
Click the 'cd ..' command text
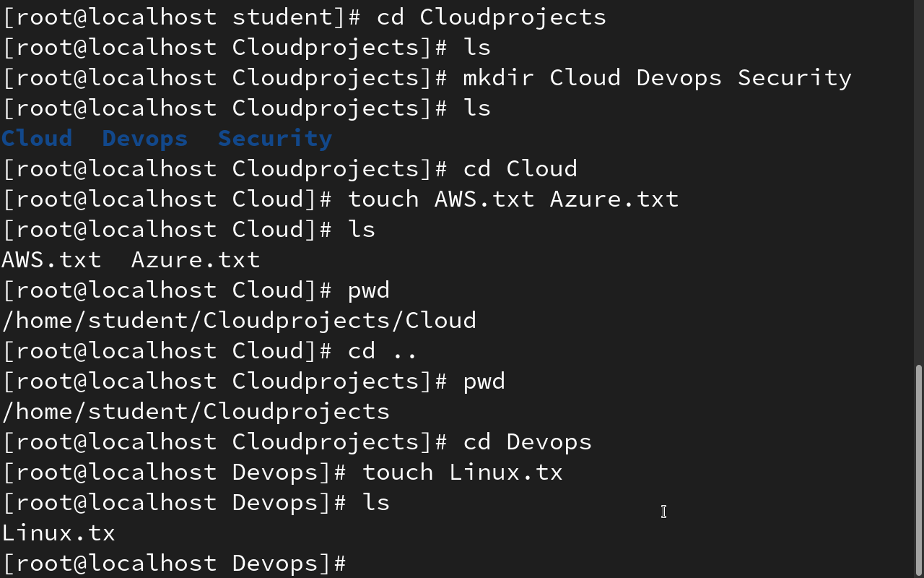[383, 350]
